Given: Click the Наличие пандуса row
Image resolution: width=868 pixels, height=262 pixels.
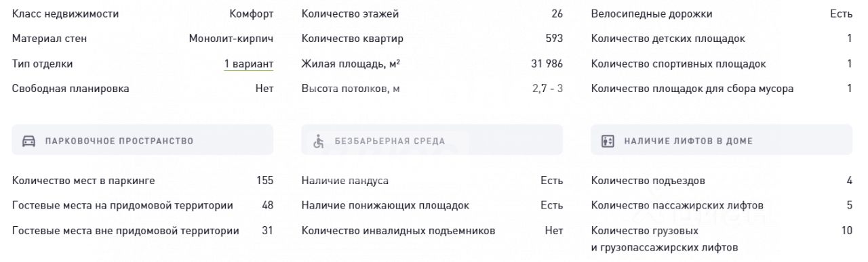Looking at the screenshot, I should 432,181.
